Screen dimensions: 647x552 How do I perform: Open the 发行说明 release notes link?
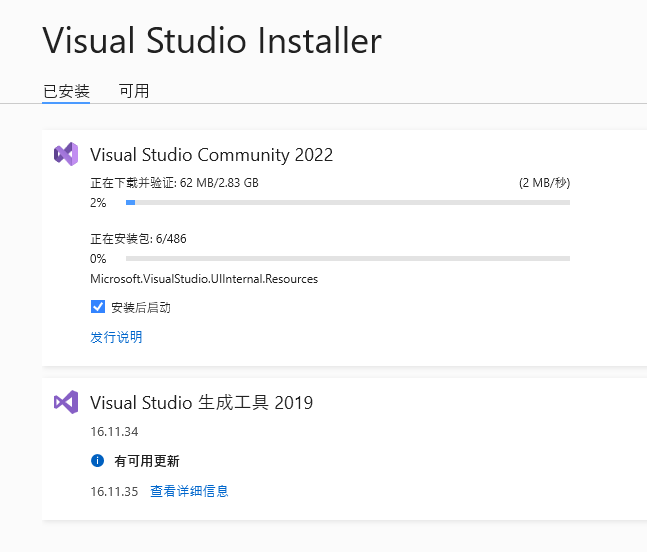(116, 337)
